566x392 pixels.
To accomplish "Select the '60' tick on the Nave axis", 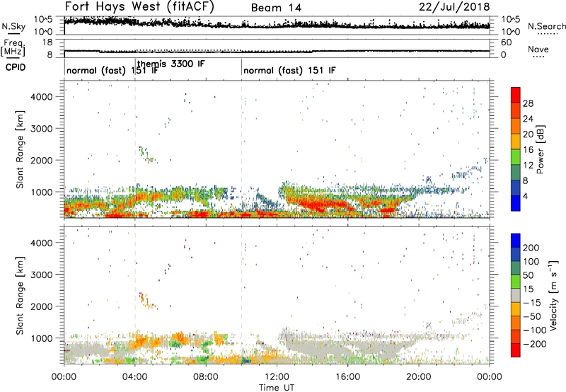I will click(506, 42).
